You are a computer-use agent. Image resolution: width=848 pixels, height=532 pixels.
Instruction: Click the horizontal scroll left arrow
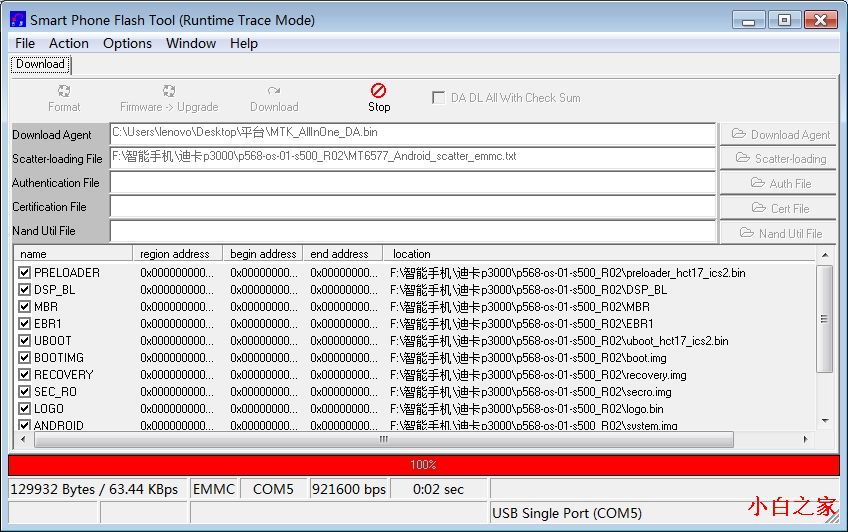pyautogui.click(x=23, y=439)
